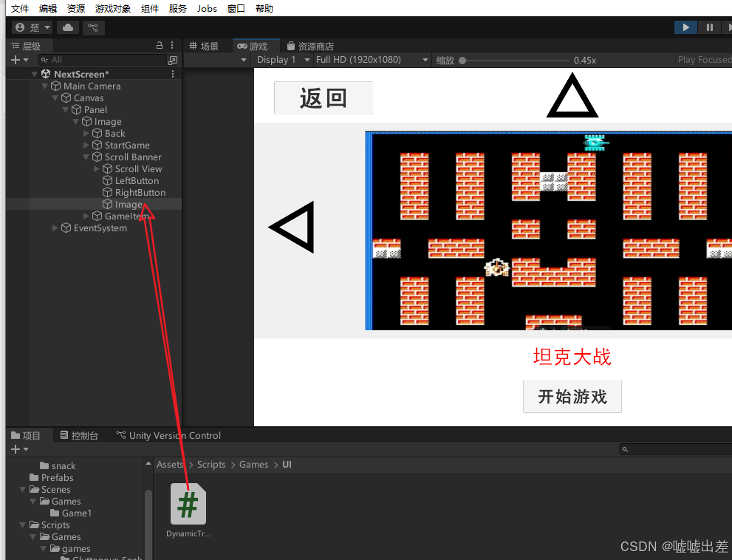This screenshot has width=732, height=560.
Task: Switch to the 场景 tab
Action: point(204,46)
